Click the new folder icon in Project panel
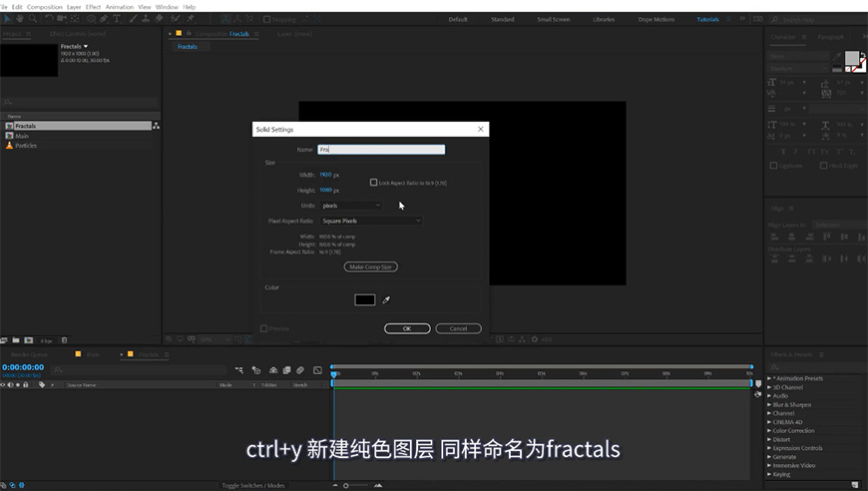868x491 pixels. click(x=16, y=340)
